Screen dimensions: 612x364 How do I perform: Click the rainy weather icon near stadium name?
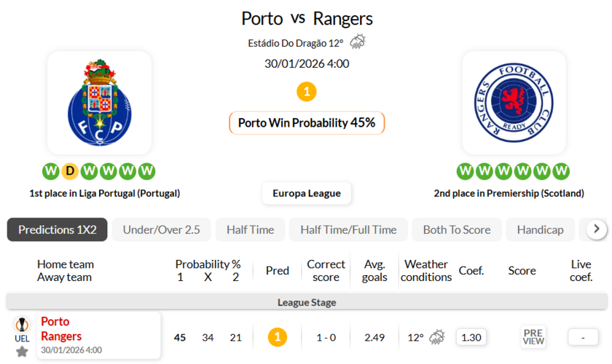point(357,42)
